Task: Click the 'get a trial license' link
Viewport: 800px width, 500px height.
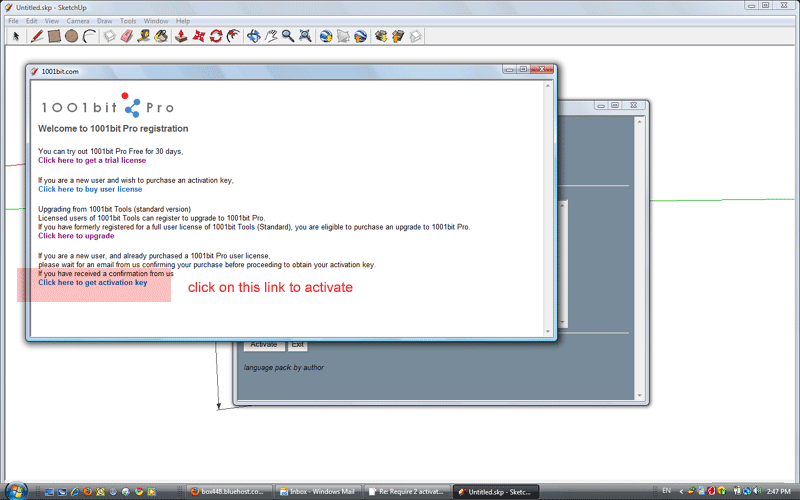Action: click(92, 160)
